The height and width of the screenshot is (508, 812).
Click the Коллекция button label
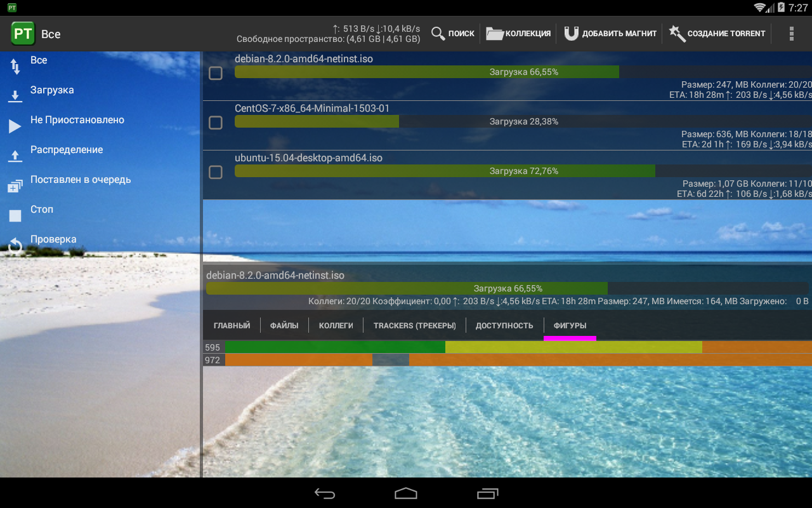pyautogui.click(x=528, y=34)
